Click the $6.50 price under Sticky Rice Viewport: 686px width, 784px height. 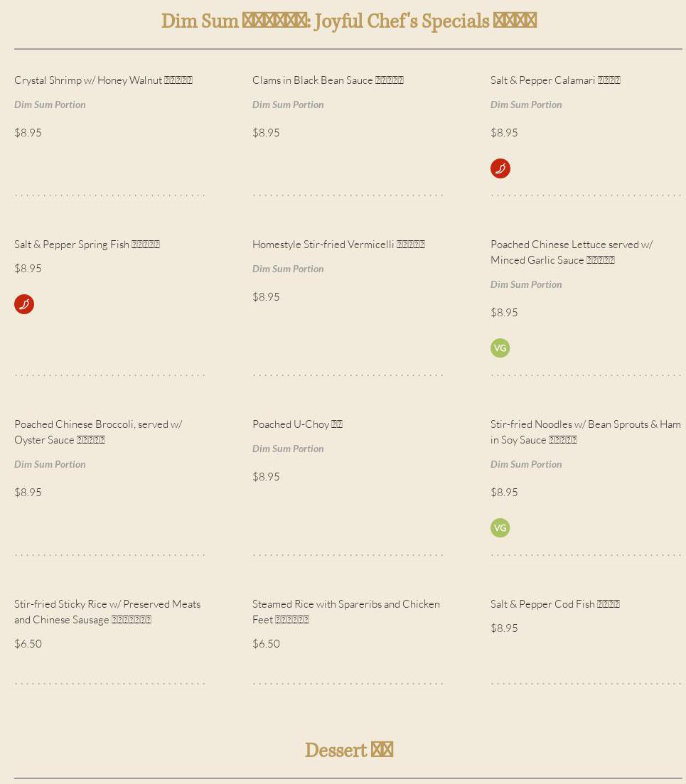click(28, 644)
